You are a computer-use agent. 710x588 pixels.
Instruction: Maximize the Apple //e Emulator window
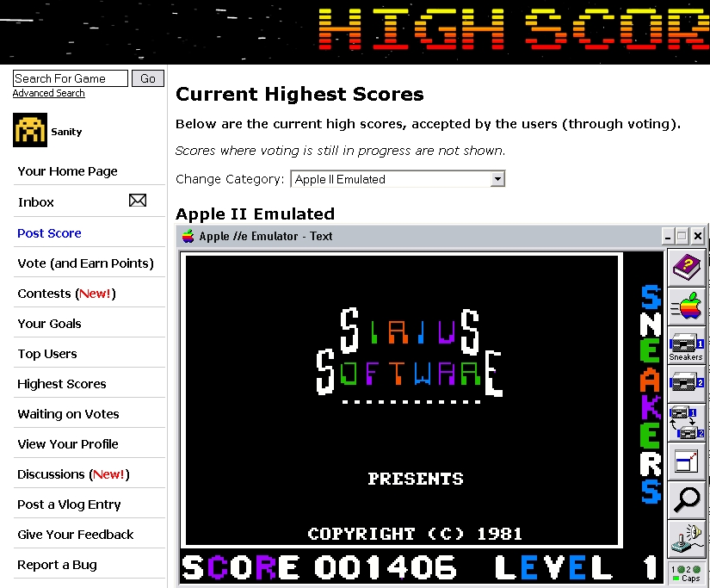tap(682, 236)
